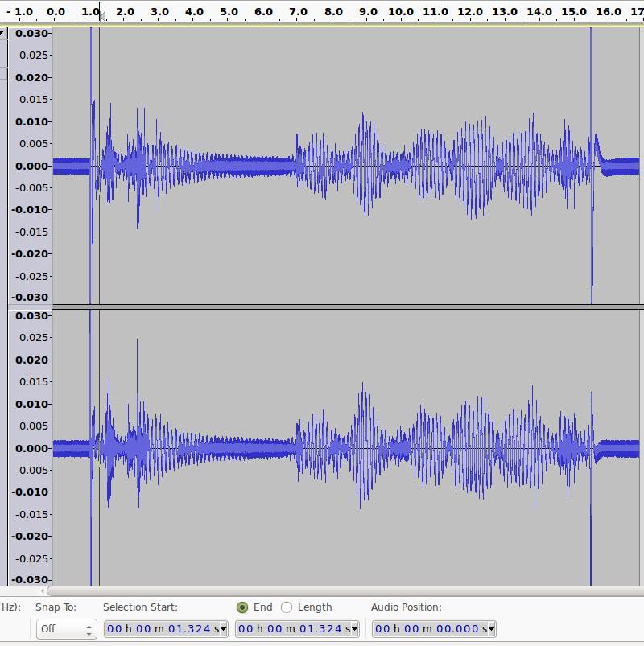This screenshot has height=646, width=644.
Task: Click the 9.0 second mark on timeline
Action: coord(367,12)
